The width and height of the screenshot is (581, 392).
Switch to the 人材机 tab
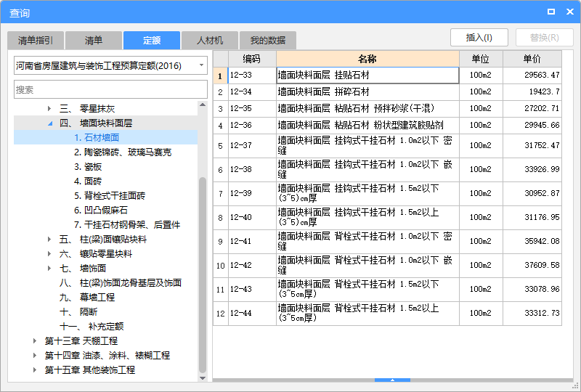click(x=210, y=41)
